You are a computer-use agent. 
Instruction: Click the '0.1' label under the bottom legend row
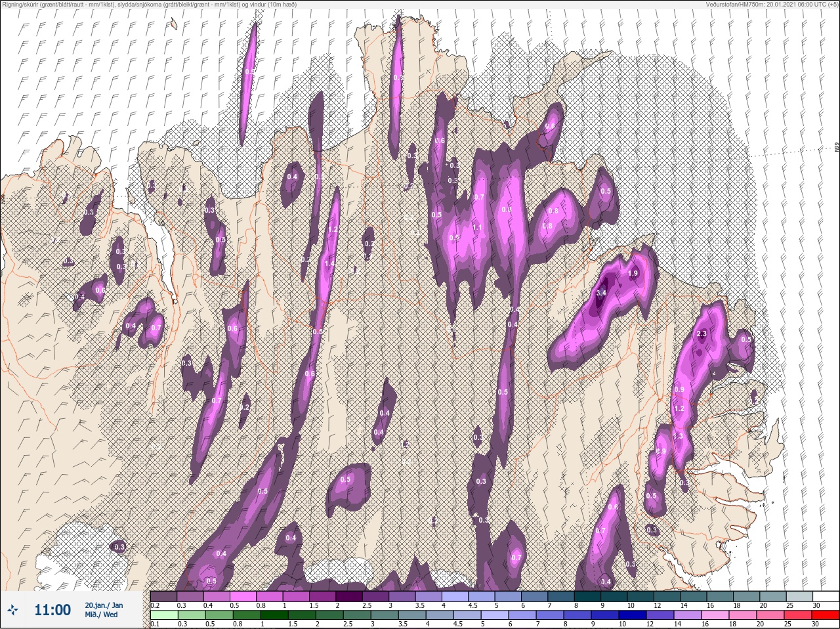(x=155, y=624)
